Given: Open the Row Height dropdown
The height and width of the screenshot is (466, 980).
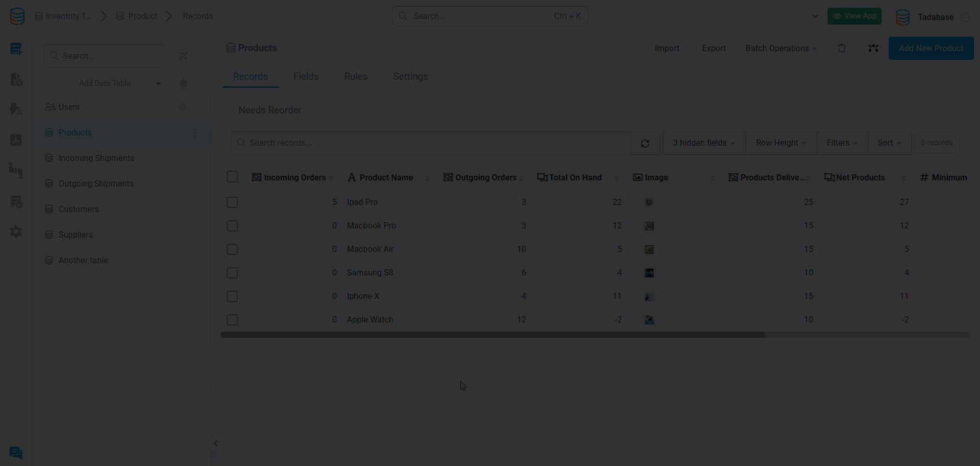Looking at the screenshot, I should [x=781, y=143].
